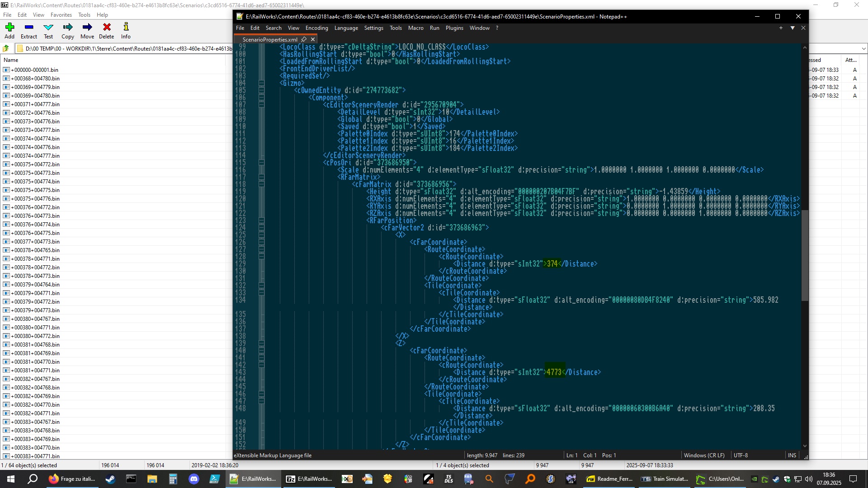Close the ScenarioProperties.xml tab
Image resolution: width=868 pixels, height=488 pixels.
pyautogui.click(x=313, y=40)
